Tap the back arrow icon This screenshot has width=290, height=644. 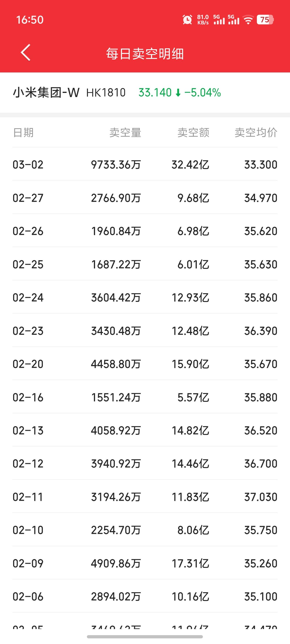click(26, 52)
